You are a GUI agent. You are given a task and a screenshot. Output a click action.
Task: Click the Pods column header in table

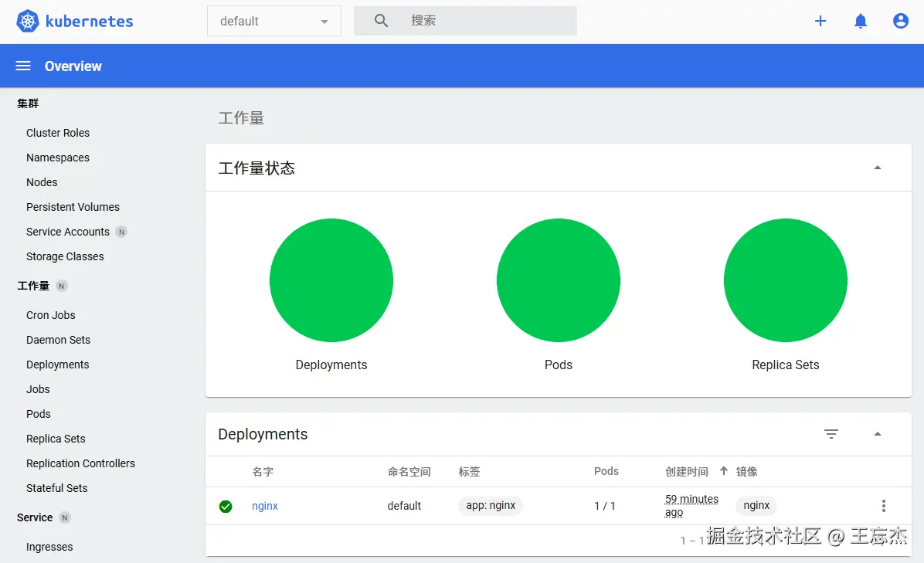pyautogui.click(x=606, y=471)
